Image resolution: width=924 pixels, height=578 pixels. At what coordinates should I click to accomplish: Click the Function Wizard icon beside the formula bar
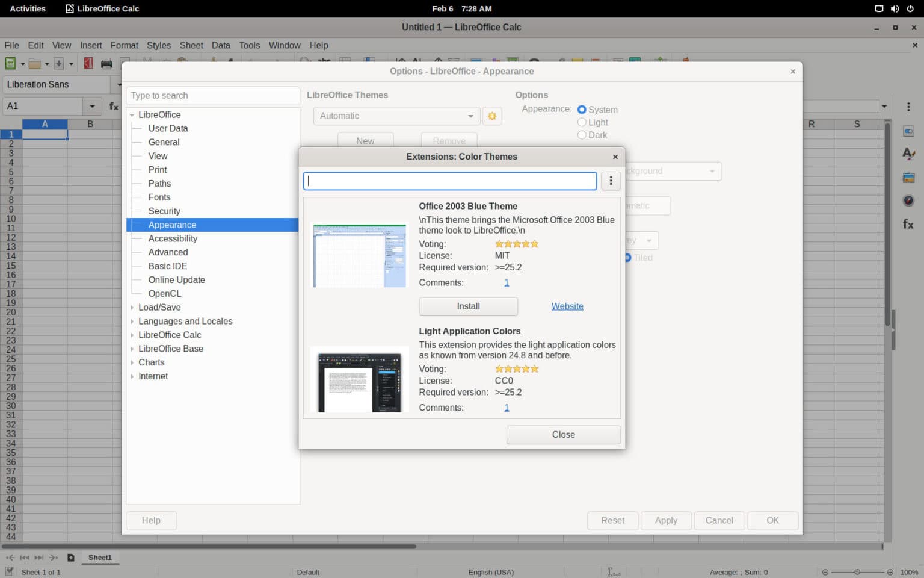[x=114, y=106]
